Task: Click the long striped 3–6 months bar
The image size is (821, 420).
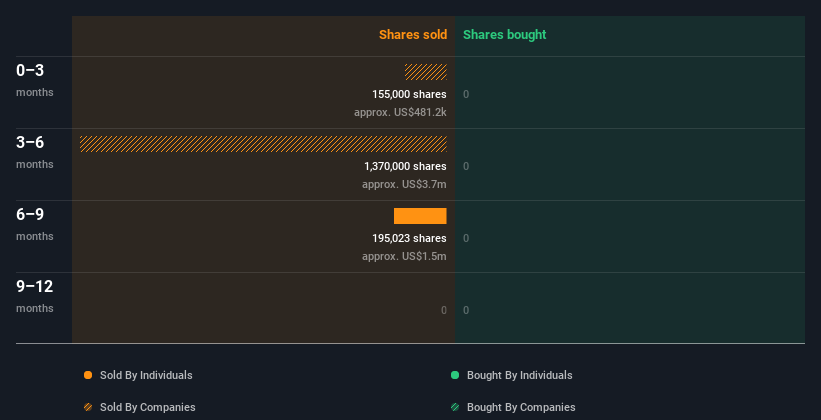Action: pos(263,144)
